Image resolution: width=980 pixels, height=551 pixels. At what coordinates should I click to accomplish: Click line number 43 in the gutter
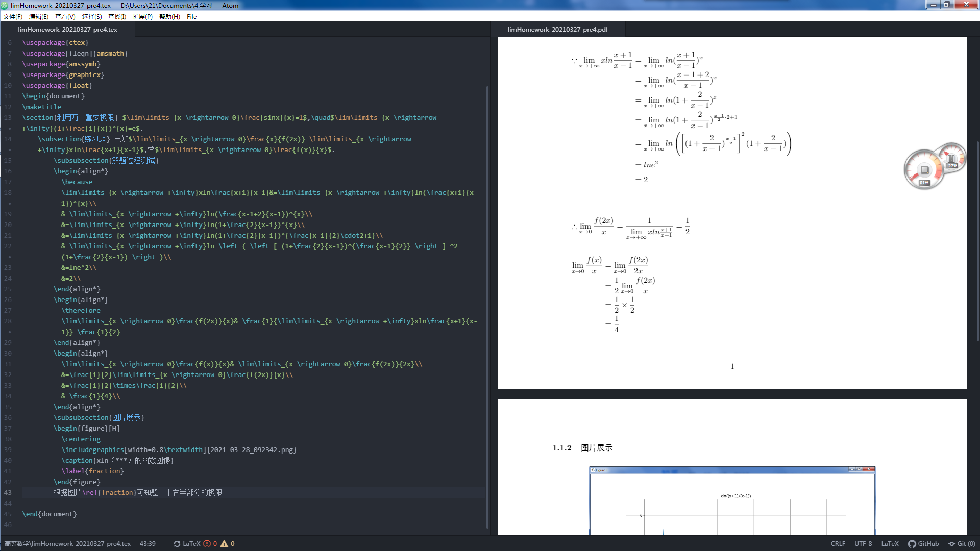tap(8, 493)
